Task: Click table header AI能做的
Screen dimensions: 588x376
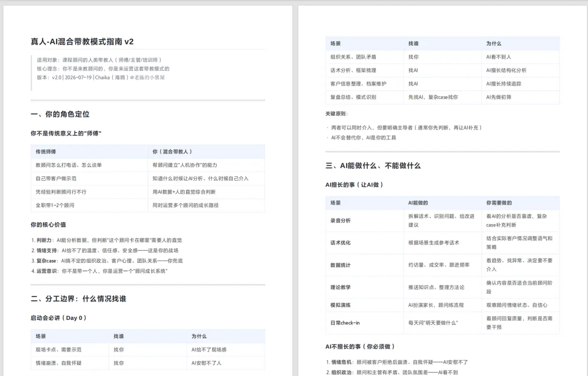Action: tap(418, 203)
